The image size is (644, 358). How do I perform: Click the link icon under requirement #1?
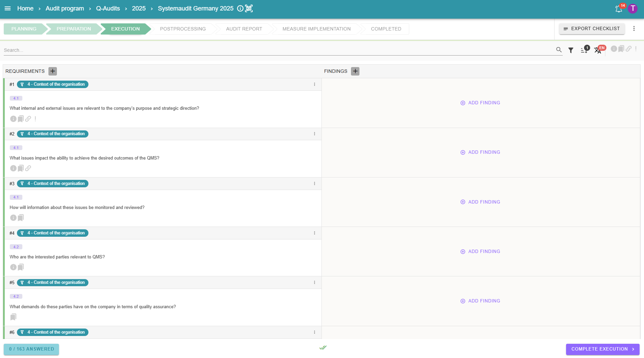pos(28,119)
